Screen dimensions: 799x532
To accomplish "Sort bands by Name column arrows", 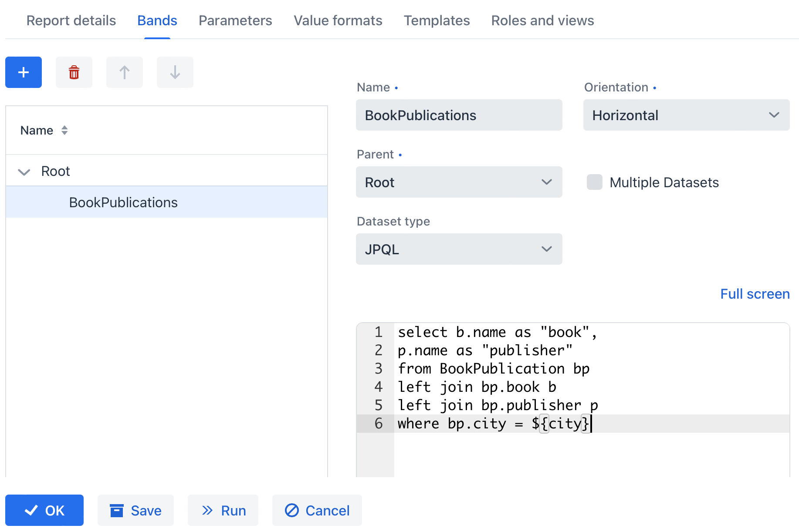I will point(64,130).
